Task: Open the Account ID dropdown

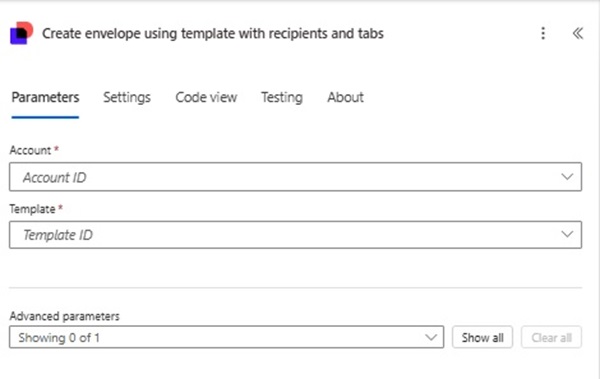Action: coord(295,177)
